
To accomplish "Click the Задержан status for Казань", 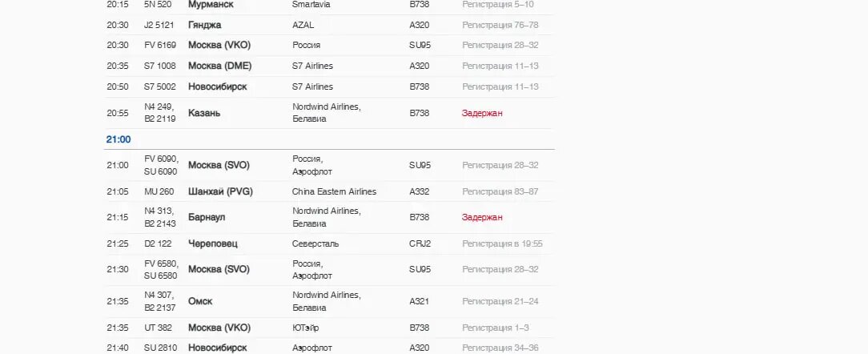I will [x=482, y=113].
